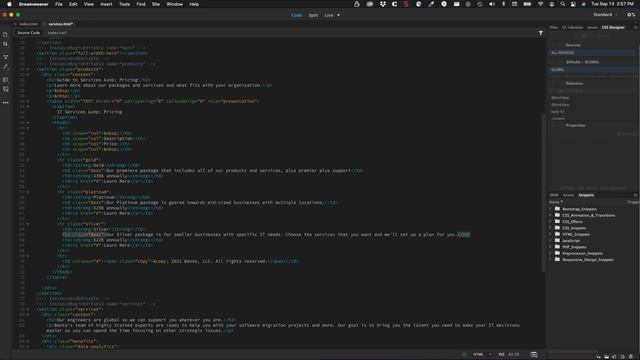Viewport: 640px width, 360px height.
Task: Click the Format Source Code icon in left toolbar
Action: pos(5,66)
